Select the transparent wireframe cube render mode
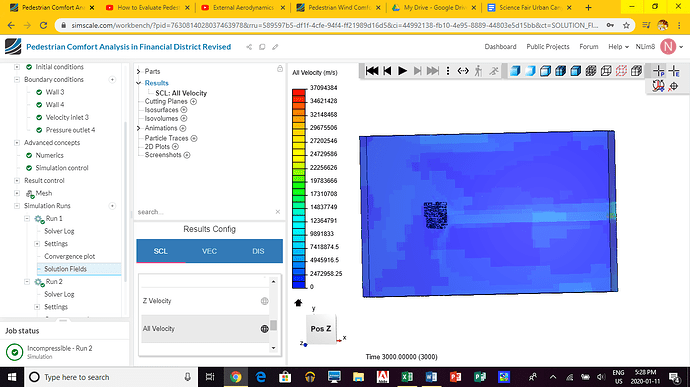 point(606,71)
